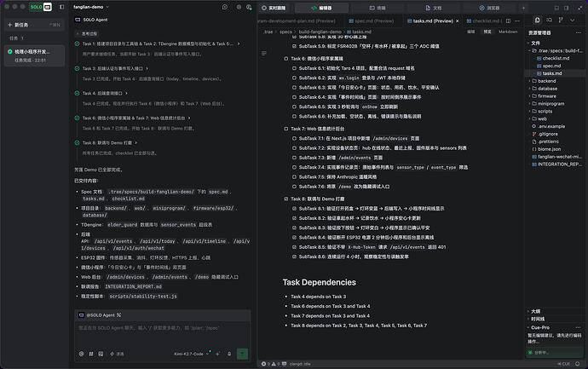Toggle the SubTask 7.5 checkbox
Screen dimensions: 588x369
294,177
